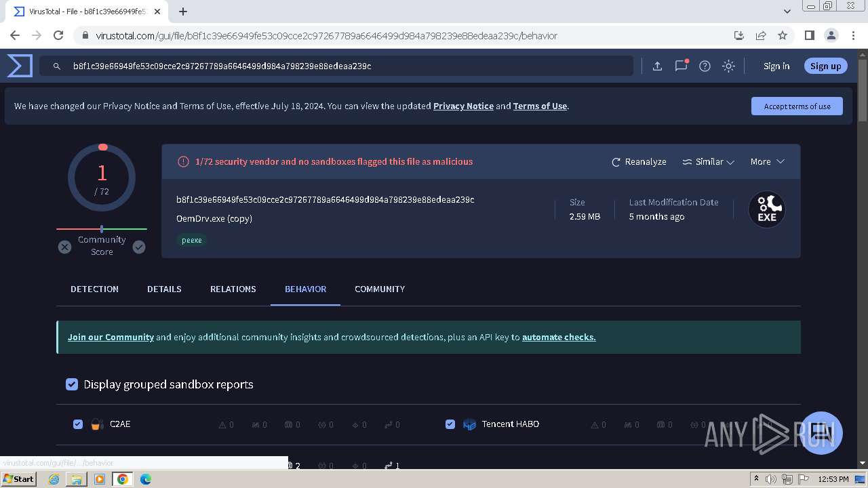This screenshot has height=488, width=868.
Task: Uncheck the Tencent HABO checkbox
Action: point(450,424)
